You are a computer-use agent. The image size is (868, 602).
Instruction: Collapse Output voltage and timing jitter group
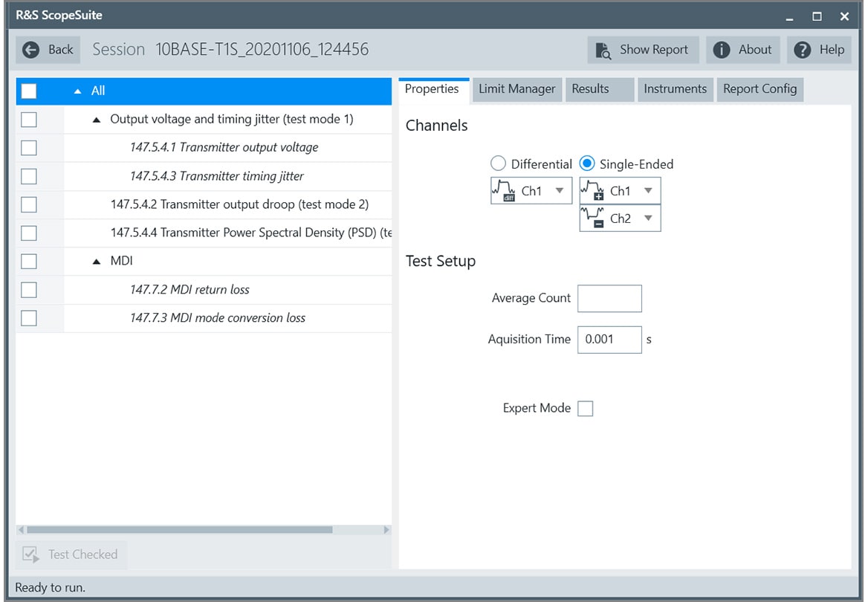(97, 120)
